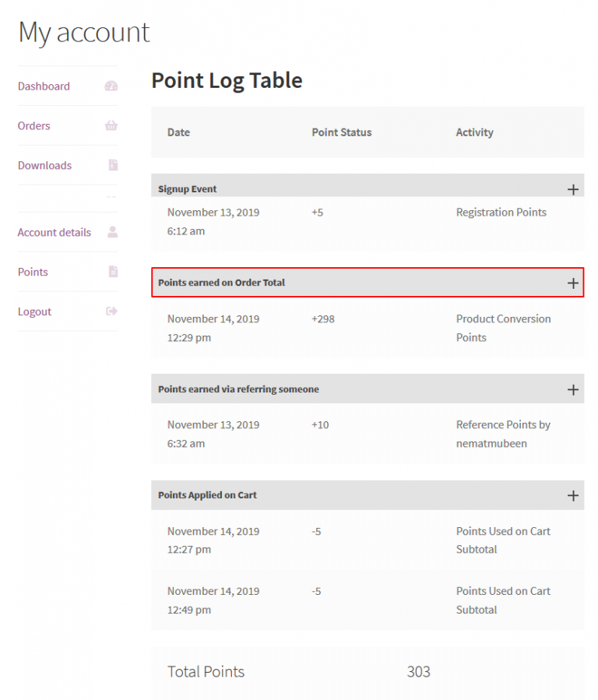Click the Activity column header

tap(474, 132)
